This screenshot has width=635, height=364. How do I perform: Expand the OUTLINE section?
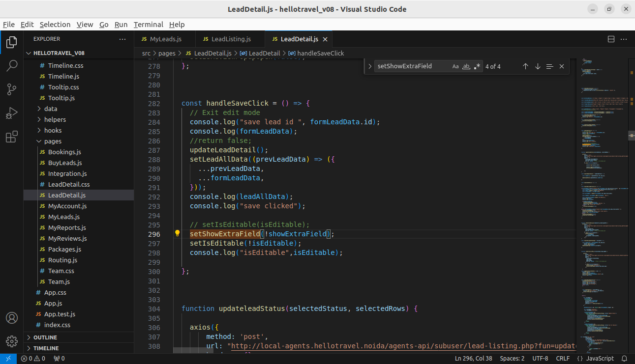(45, 337)
